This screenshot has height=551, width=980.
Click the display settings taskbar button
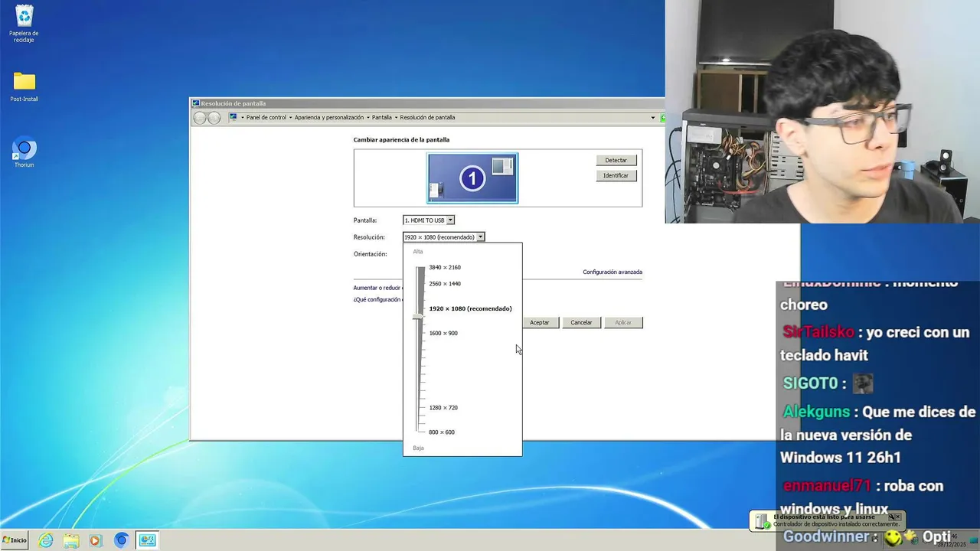[147, 540]
